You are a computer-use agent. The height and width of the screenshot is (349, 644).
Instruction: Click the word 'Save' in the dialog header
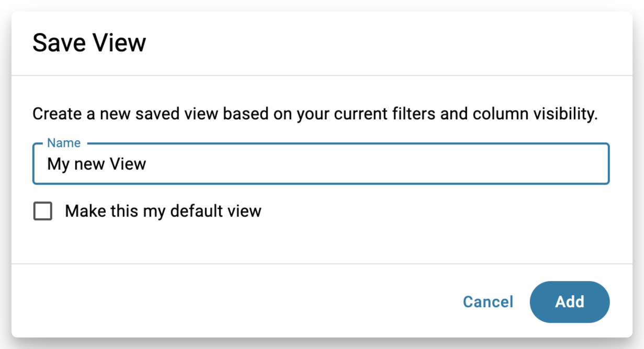[59, 43]
